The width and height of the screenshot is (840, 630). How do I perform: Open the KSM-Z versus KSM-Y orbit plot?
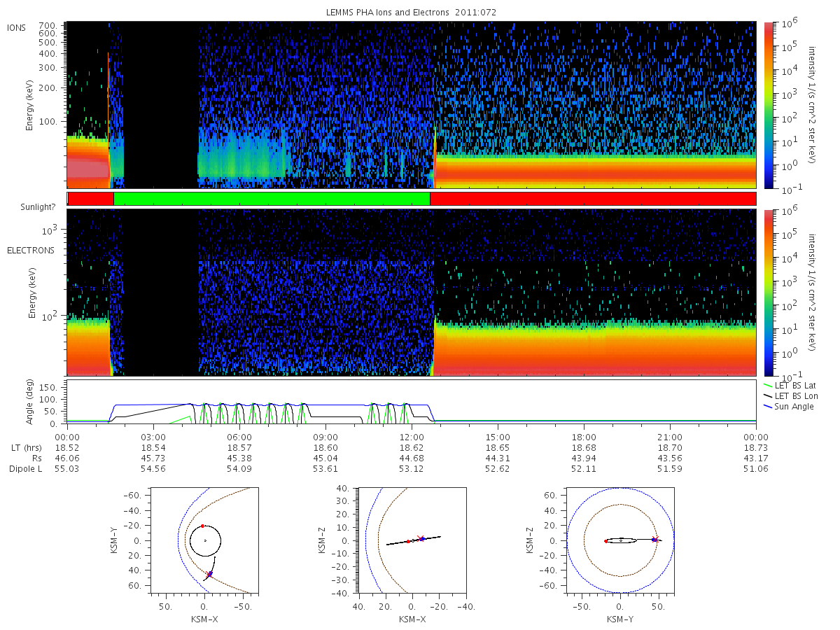[x=621, y=540]
